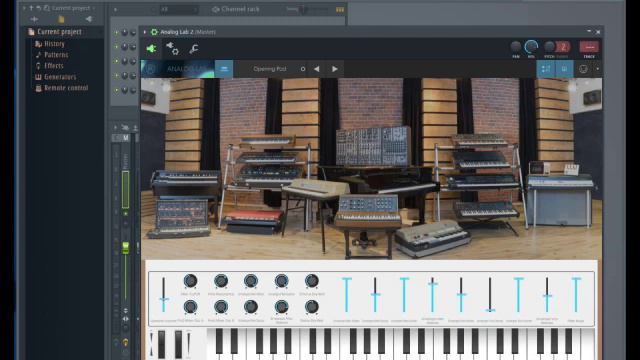Click the master volume slider left of knobs

[x=164, y=295]
